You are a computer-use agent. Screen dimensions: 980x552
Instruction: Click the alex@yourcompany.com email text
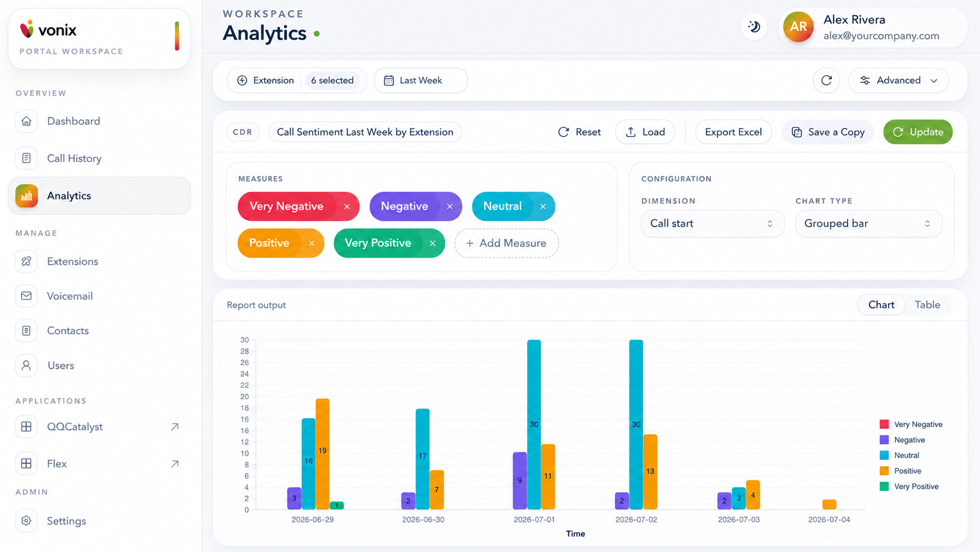[881, 36]
